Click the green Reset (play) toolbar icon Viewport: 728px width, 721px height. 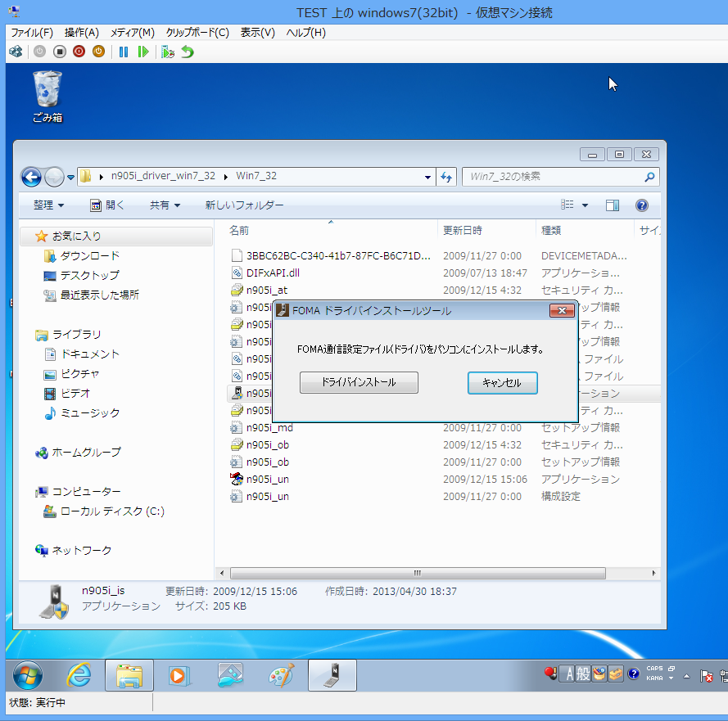click(x=143, y=52)
